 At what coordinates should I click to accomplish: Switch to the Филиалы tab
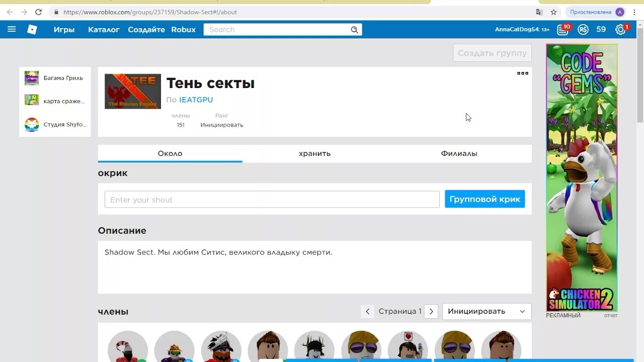click(x=459, y=153)
